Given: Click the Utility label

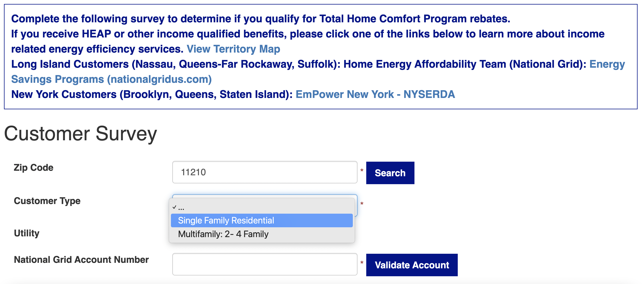Looking at the screenshot, I should coord(26,233).
